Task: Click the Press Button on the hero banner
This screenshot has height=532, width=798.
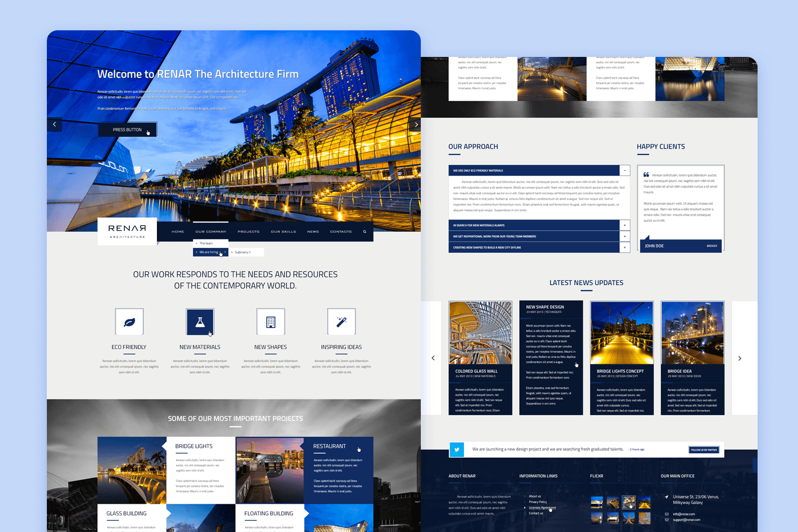Action: (128, 129)
